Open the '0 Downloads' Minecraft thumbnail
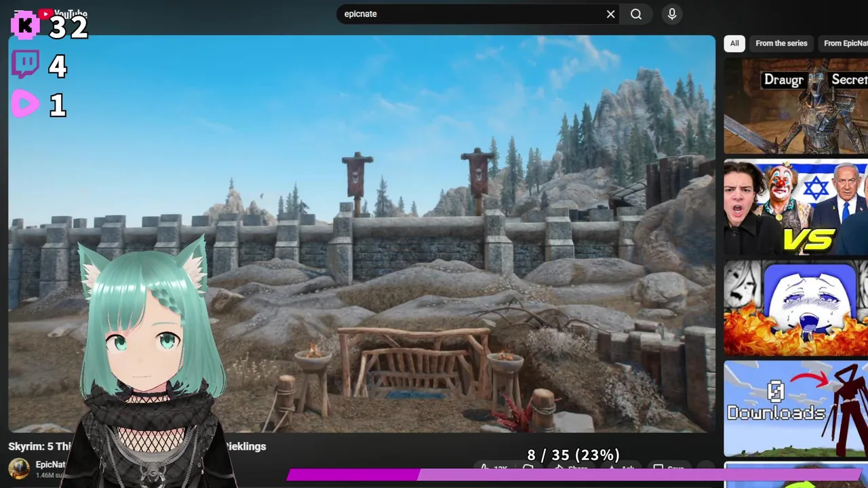 pyautogui.click(x=796, y=409)
